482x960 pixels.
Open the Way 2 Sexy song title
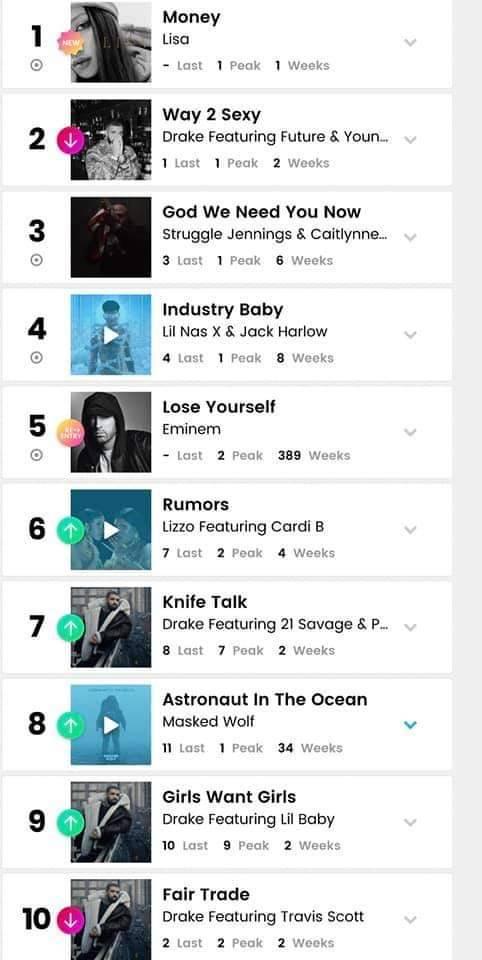click(211, 115)
